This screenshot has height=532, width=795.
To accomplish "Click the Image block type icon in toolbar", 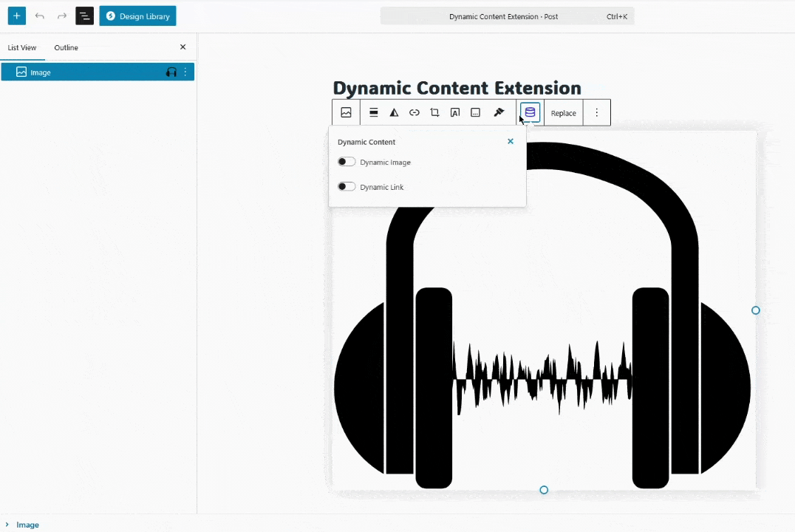I will 346,113.
